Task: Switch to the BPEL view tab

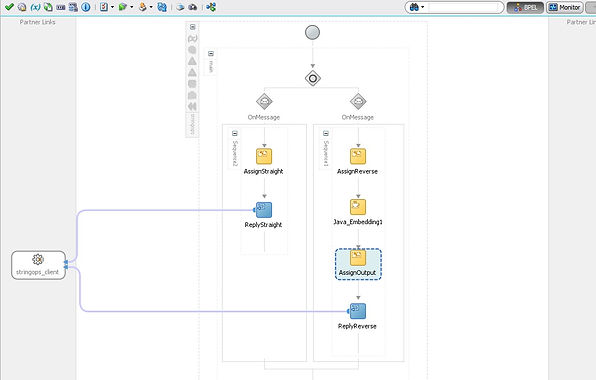Action: [526, 7]
